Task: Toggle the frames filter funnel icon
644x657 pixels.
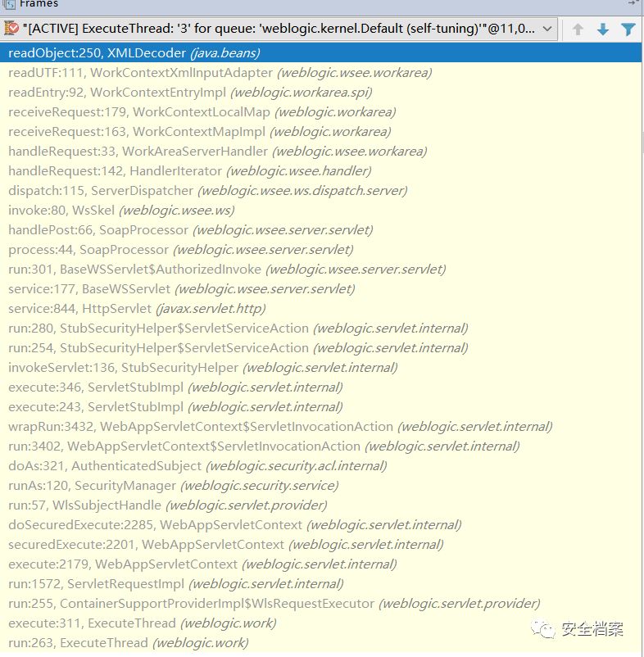Action: (628, 29)
